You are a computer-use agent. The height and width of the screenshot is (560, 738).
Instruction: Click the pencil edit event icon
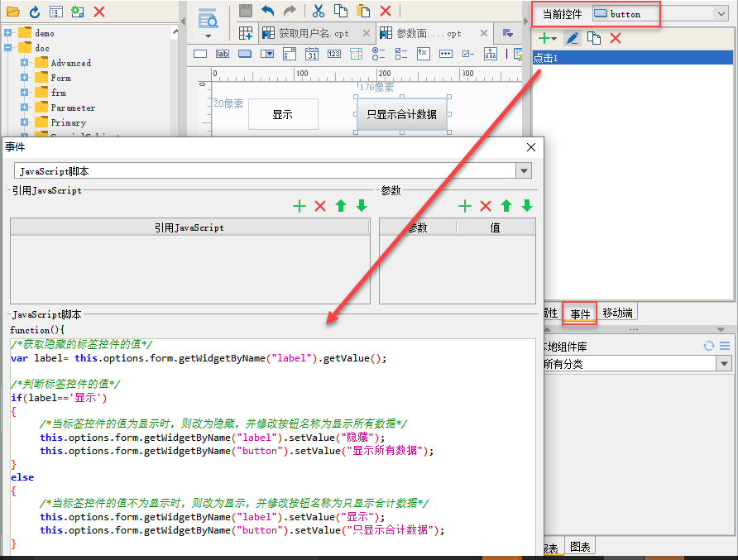tap(572, 38)
